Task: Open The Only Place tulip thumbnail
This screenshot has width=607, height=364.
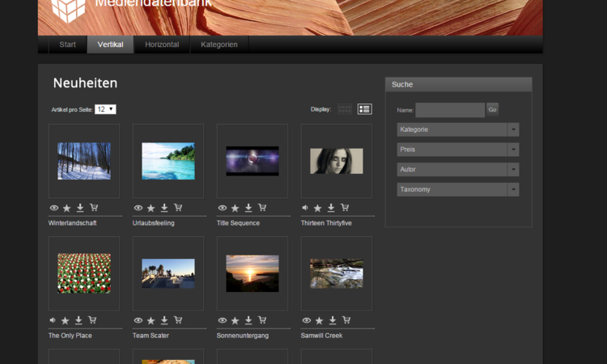Action: tap(84, 273)
